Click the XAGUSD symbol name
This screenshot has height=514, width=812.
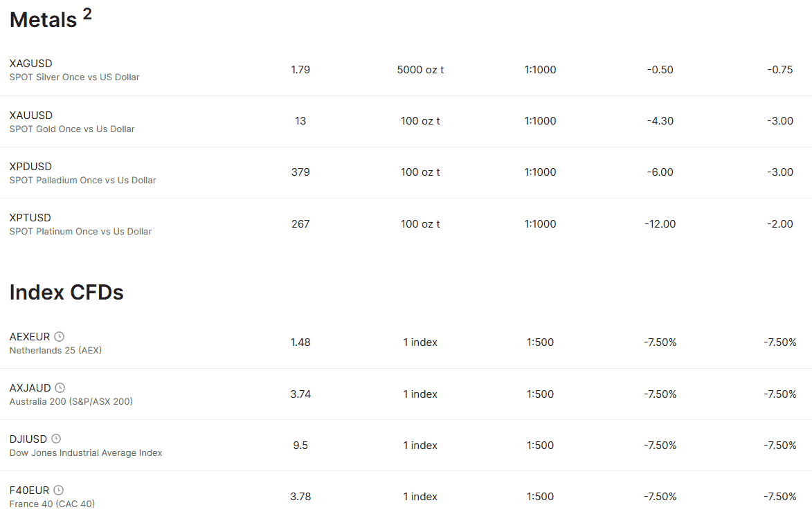click(x=30, y=64)
